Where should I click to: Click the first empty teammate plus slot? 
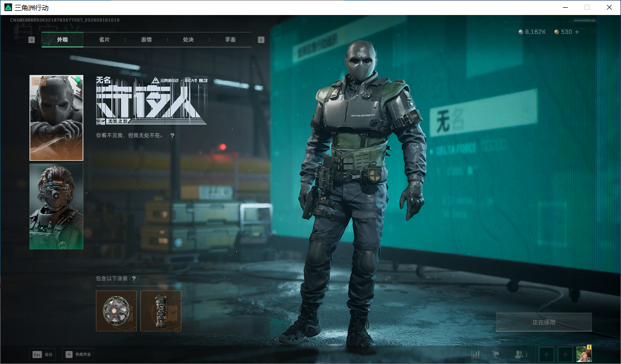[x=546, y=355]
